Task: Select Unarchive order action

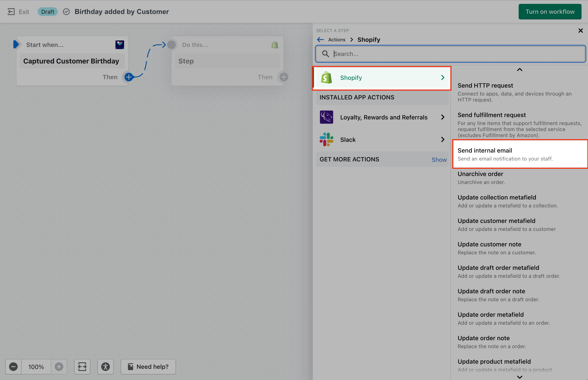Action: tap(520, 178)
